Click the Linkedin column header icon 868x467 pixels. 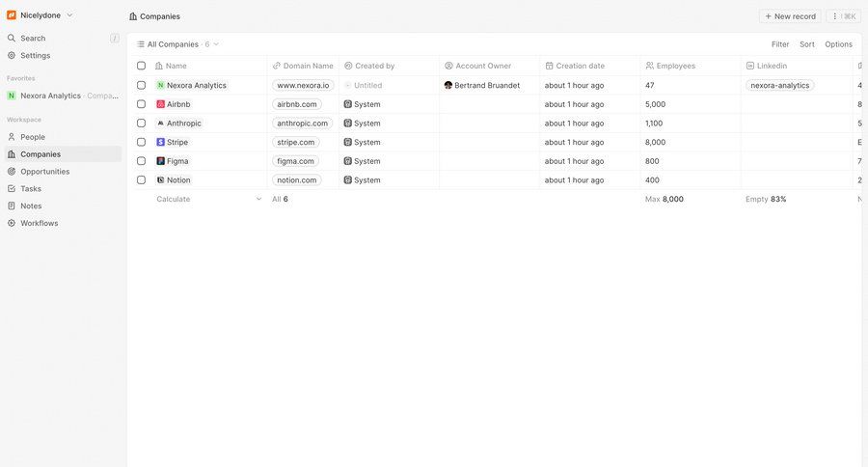(750, 66)
